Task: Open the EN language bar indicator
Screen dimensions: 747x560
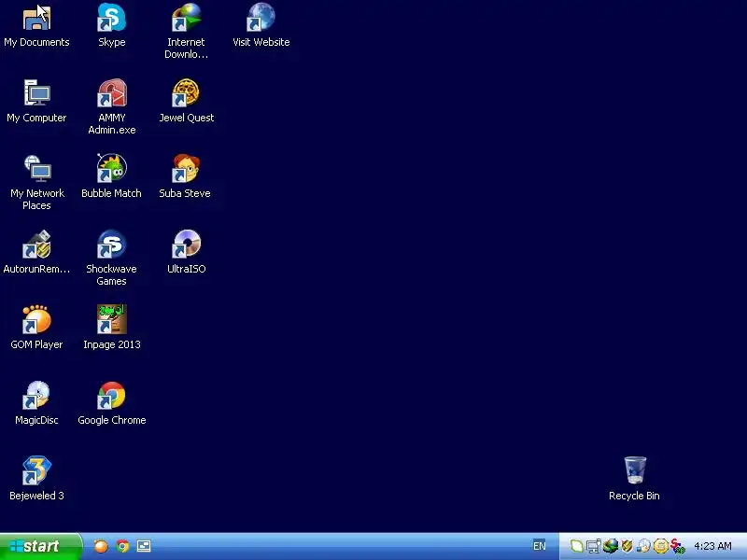Action: point(540,546)
